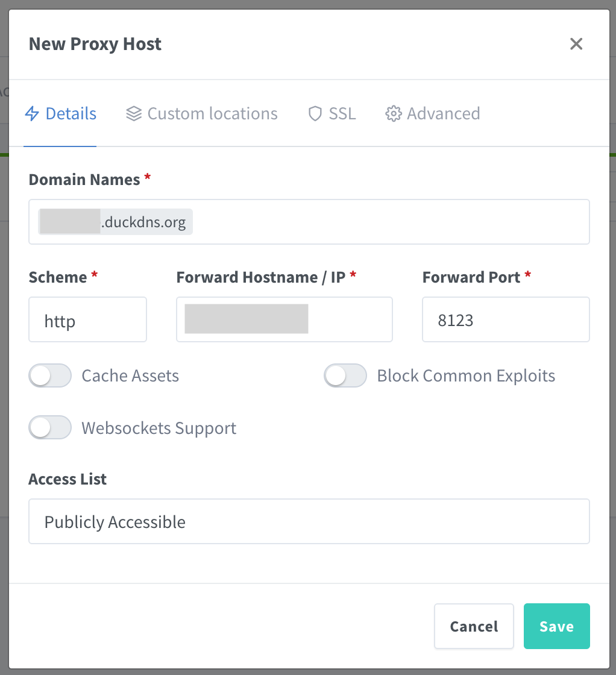Toggle Websockets Support on
The image size is (616, 675).
(x=50, y=429)
